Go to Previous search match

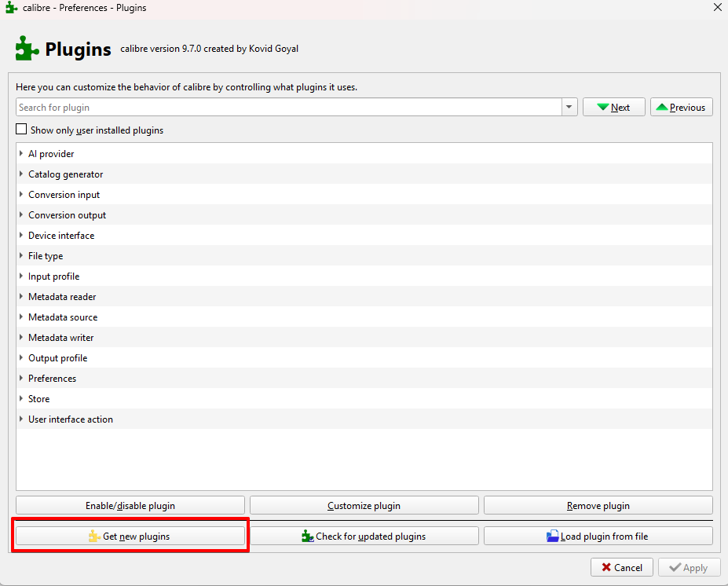tap(682, 108)
